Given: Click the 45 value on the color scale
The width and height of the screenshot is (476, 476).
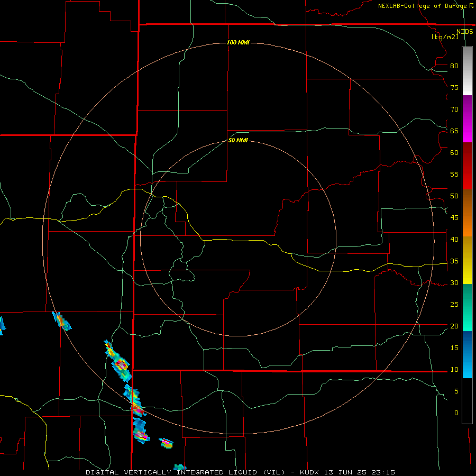Looking at the screenshot, I should 454,218.
